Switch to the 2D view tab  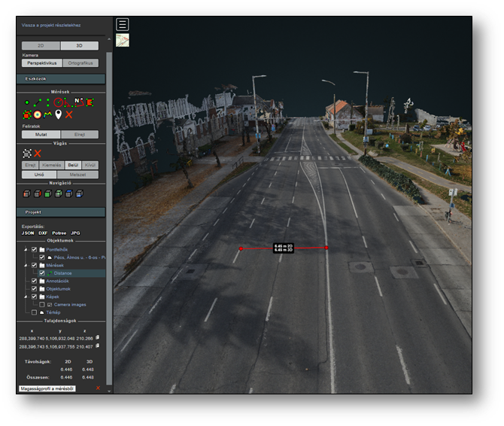(x=41, y=46)
